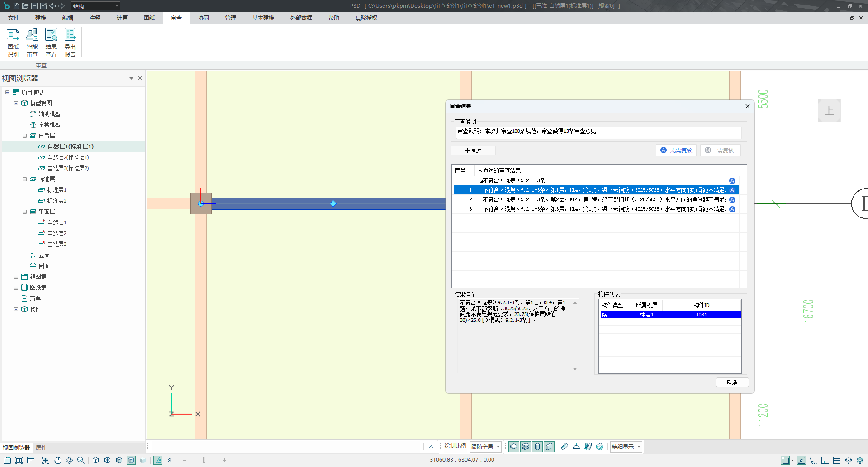Toggle the column display button in display toolbar
Screen dimensions: 868x467
point(537,447)
